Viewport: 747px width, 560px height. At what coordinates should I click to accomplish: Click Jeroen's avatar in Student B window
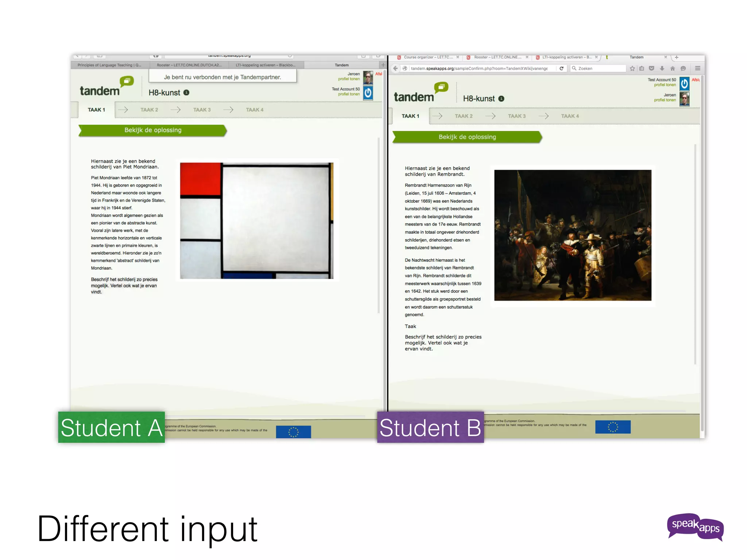click(684, 99)
